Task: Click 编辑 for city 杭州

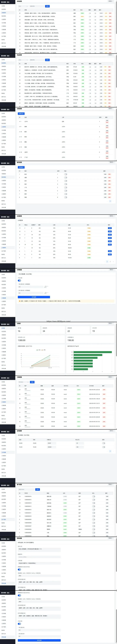Action: 105,174
